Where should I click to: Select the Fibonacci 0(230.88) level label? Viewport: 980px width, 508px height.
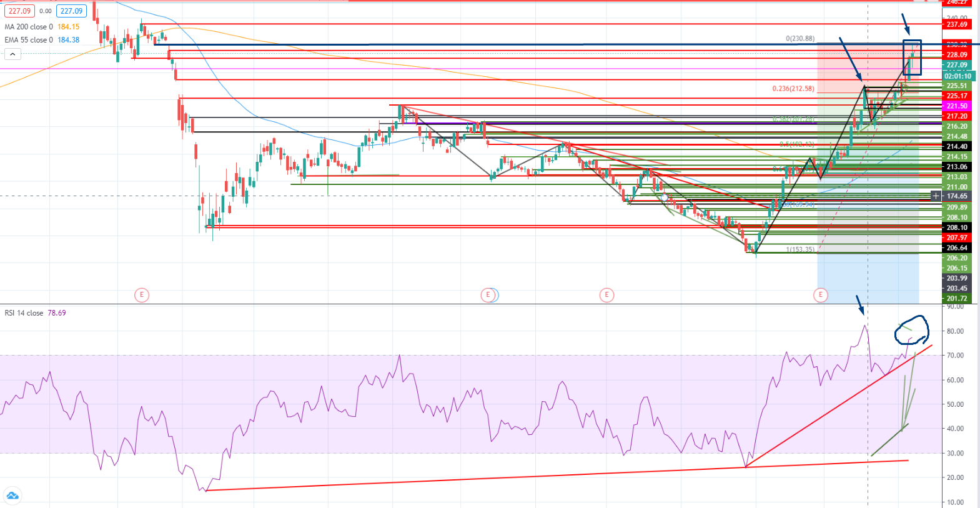[799, 39]
